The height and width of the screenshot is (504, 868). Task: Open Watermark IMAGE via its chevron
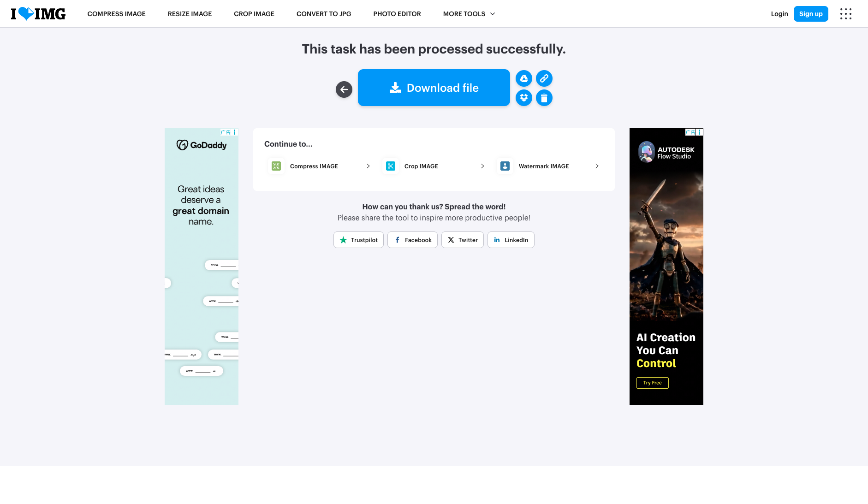pyautogui.click(x=597, y=166)
